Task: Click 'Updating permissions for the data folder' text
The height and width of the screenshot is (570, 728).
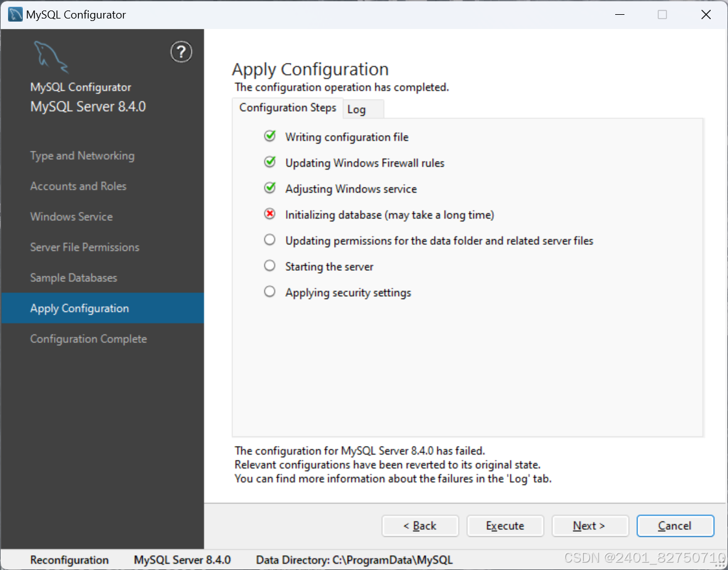Action: click(440, 241)
